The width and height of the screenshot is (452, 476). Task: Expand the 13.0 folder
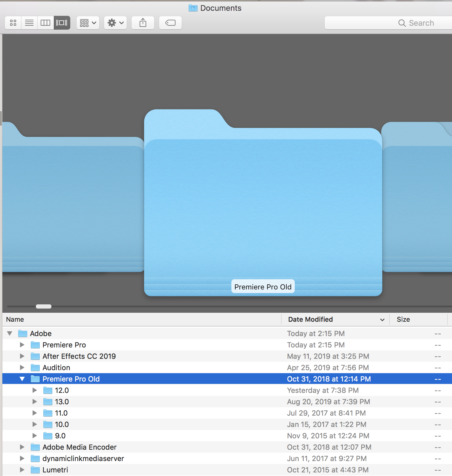(35, 402)
